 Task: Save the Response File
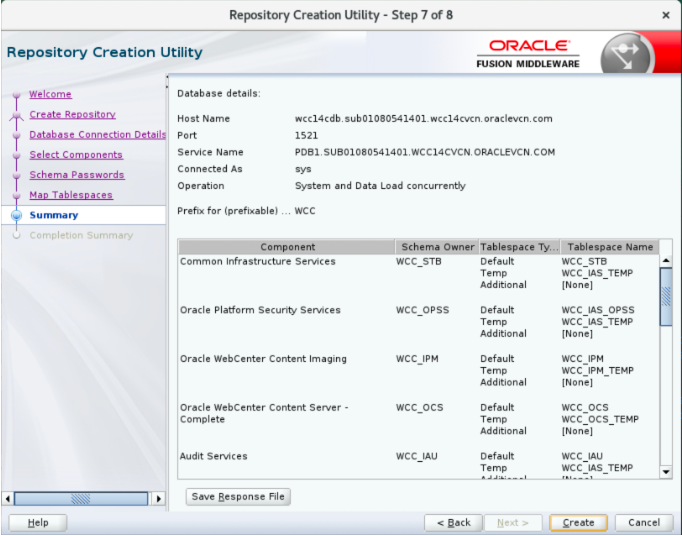[x=238, y=496]
